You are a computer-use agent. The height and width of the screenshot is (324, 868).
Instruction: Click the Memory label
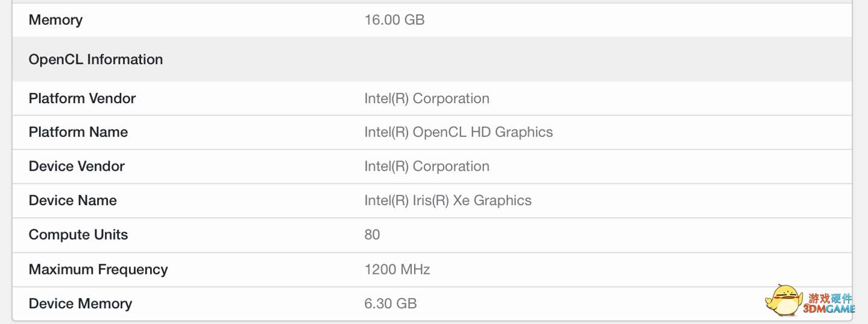tap(55, 20)
